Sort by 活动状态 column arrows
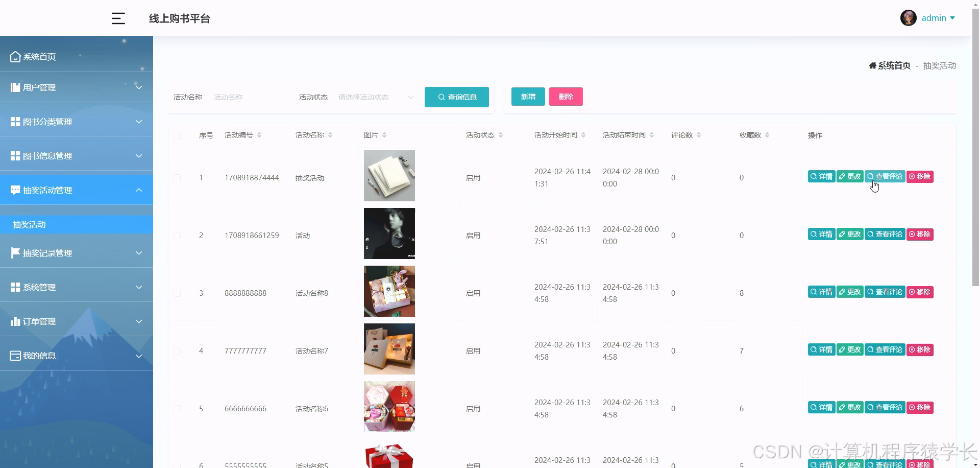The height and width of the screenshot is (468, 980). [501, 135]
